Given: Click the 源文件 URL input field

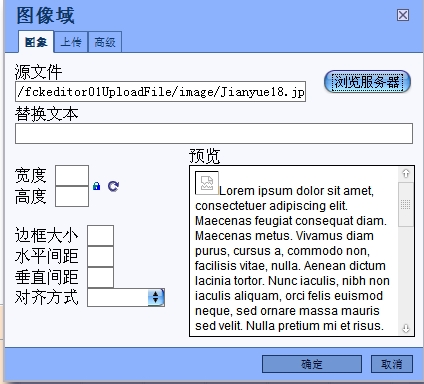Looking at the screenshot, I should pyautogui.click(x=160, y=91).
